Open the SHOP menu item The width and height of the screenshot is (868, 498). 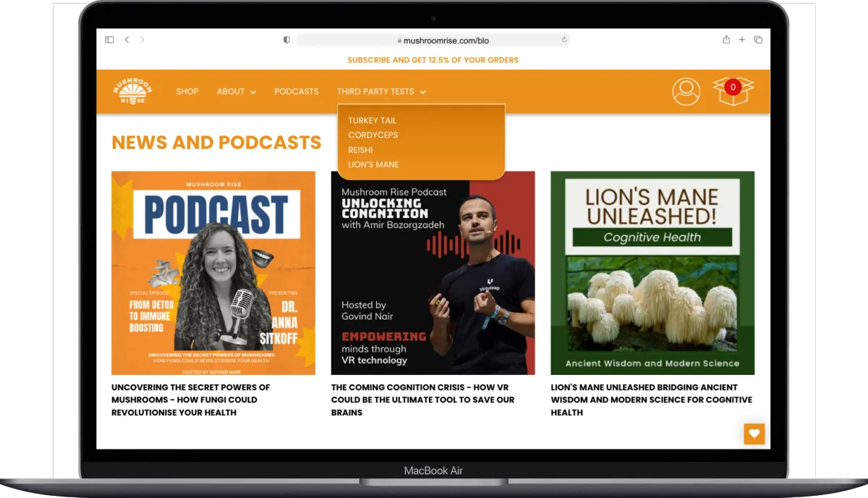point(187,91)
